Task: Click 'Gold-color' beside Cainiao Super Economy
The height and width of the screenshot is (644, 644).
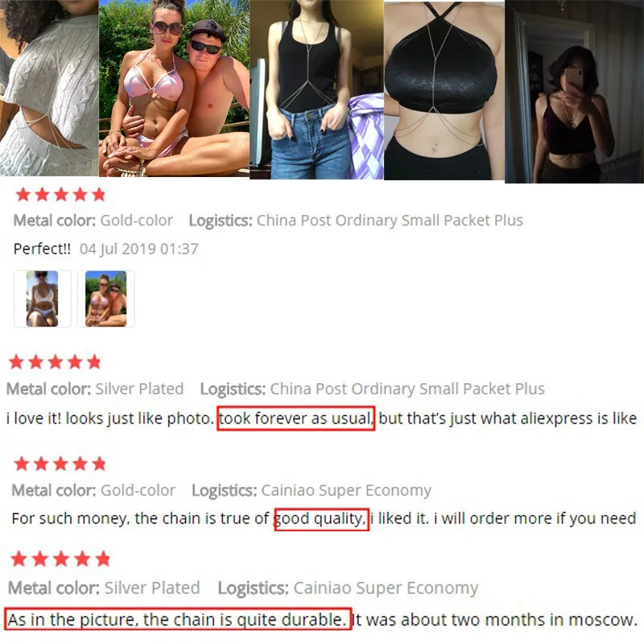Action: pos(138,490)
